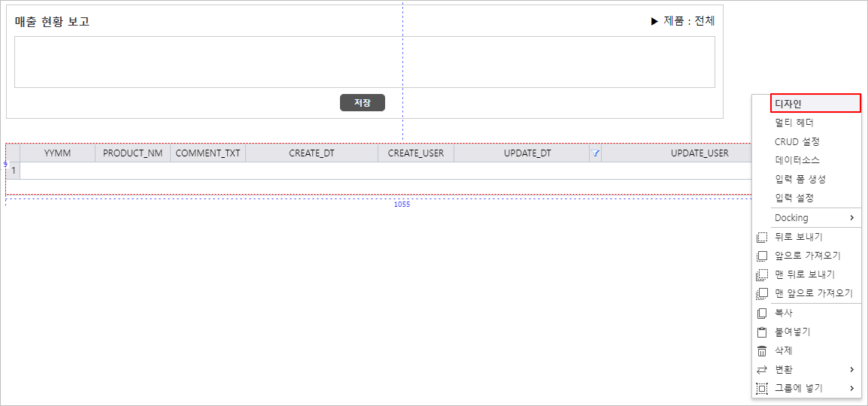Click the Send to Back (맨 뒤로 보내기) icon
The height and width of the screenshot is (406, 868).
pyautogui.click(x=762, y=274)
